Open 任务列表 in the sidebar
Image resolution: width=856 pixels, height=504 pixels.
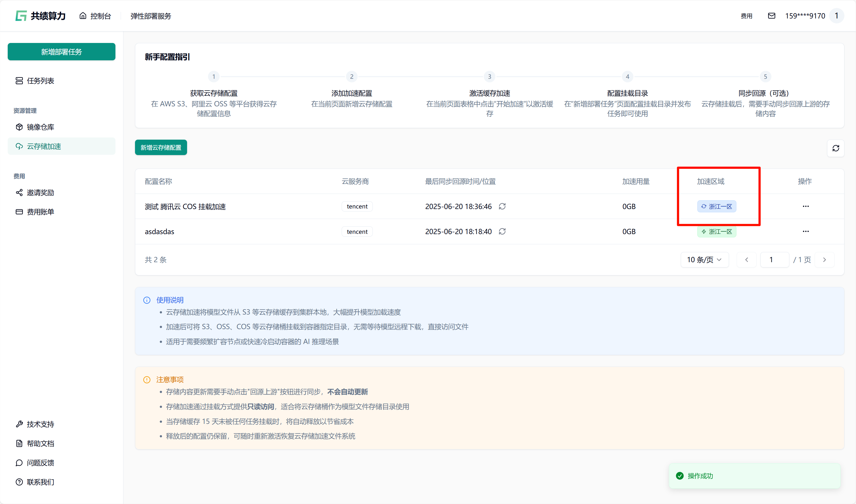tap(40, 80)
